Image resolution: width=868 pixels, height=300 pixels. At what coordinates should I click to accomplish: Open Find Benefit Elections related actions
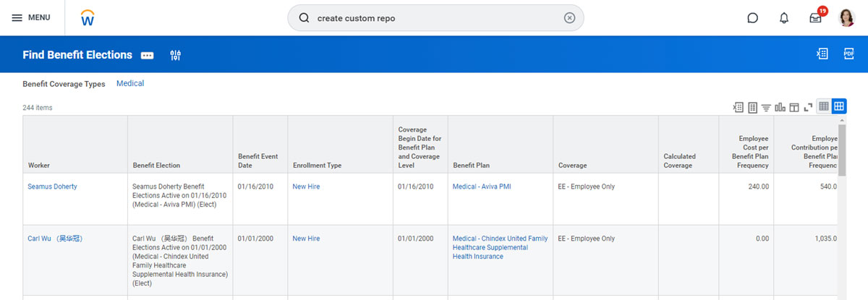[x=147, y=55]
